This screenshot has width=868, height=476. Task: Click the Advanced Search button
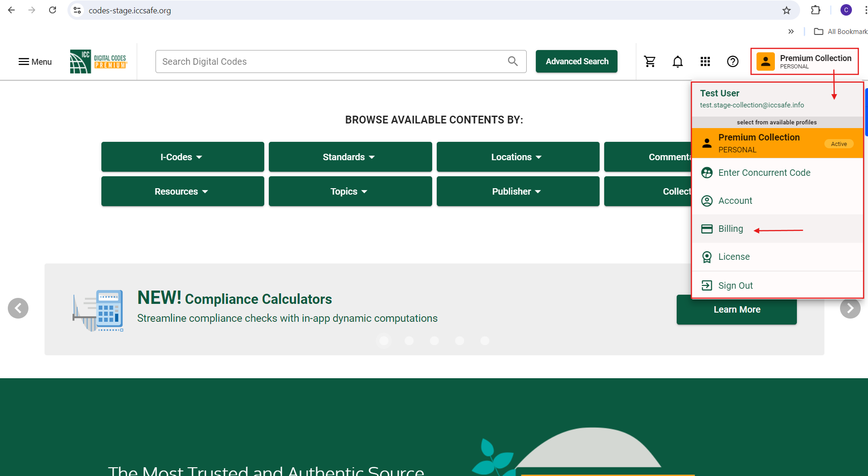click(x=577, y=62)
